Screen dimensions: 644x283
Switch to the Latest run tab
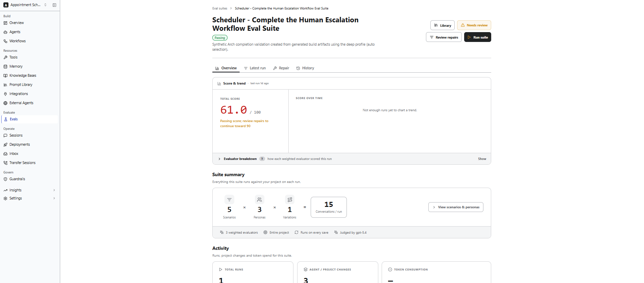pos(255,68)
